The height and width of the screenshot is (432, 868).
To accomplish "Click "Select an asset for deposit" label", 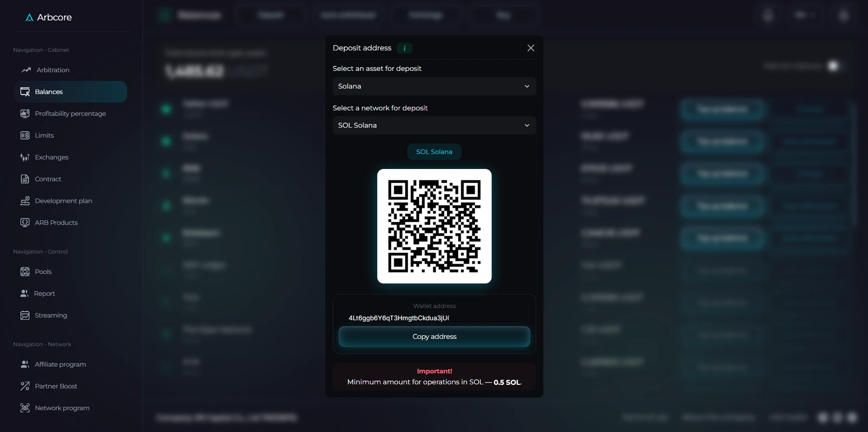I will (x=377, y=69).
